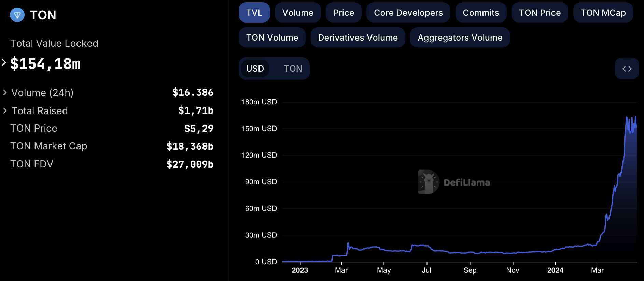Toggle the Aggregators Volume chart series
This screenshot has width=644, height=281.
tap(460, 38)
